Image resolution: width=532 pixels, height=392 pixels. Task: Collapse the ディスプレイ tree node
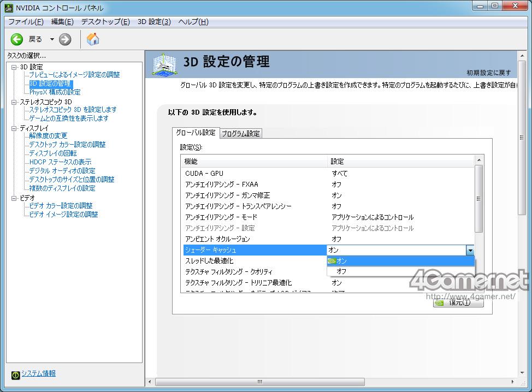[14, 128]
